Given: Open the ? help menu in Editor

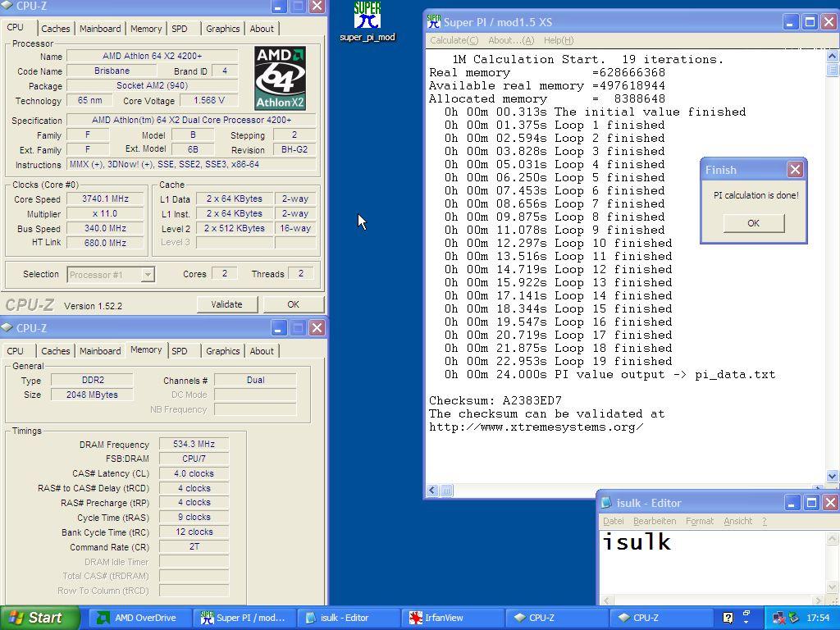Looking at the screenshot, I should tap(765, 521).
